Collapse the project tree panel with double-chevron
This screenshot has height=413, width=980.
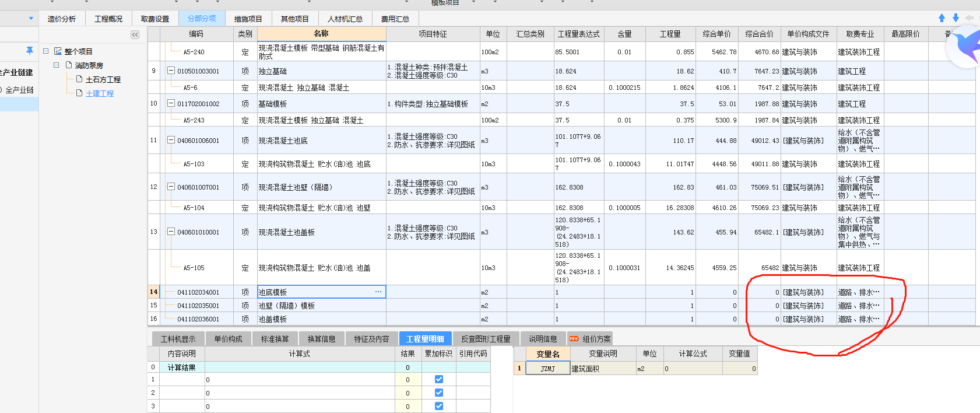pos(135,34)
